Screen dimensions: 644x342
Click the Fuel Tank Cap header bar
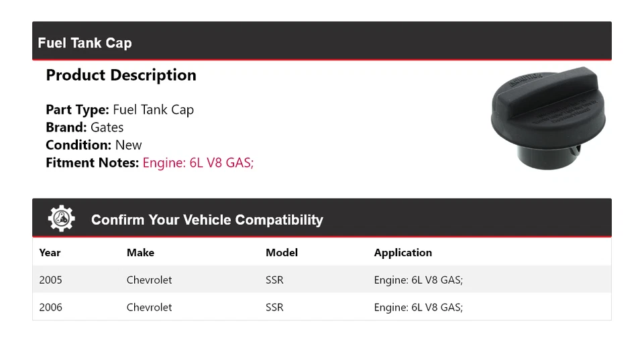tap(321, 42)
